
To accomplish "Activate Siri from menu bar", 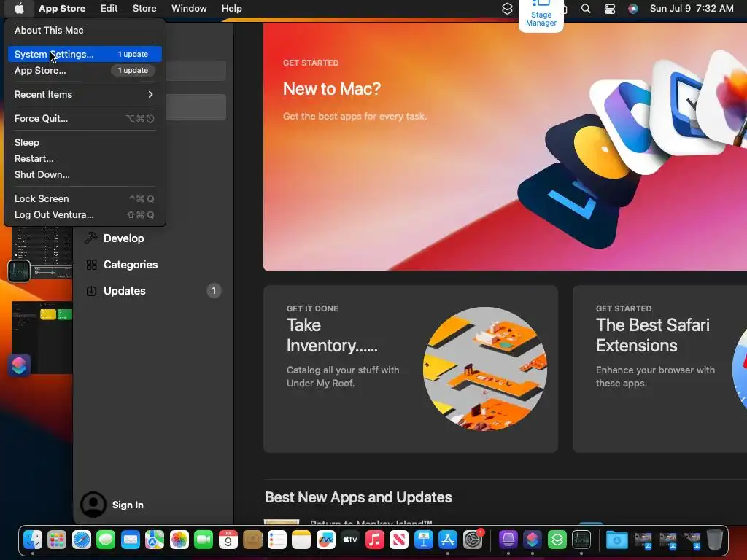I will click(632, 9).
